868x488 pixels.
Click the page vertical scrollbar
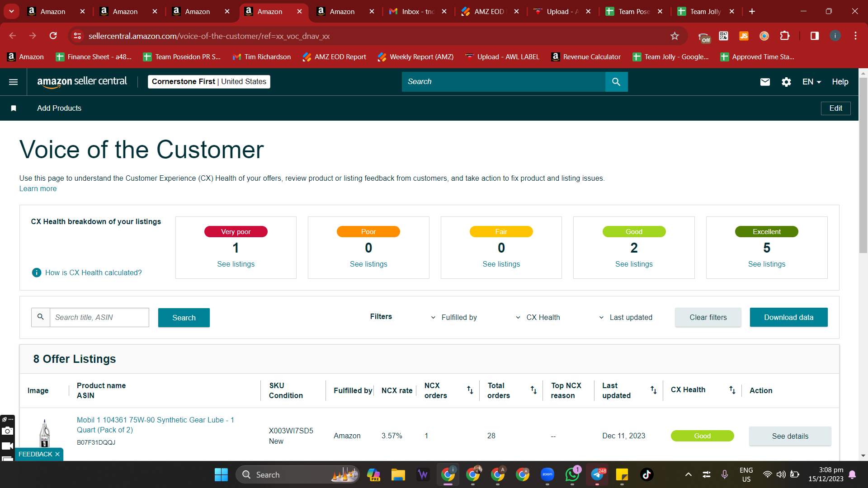863,164
